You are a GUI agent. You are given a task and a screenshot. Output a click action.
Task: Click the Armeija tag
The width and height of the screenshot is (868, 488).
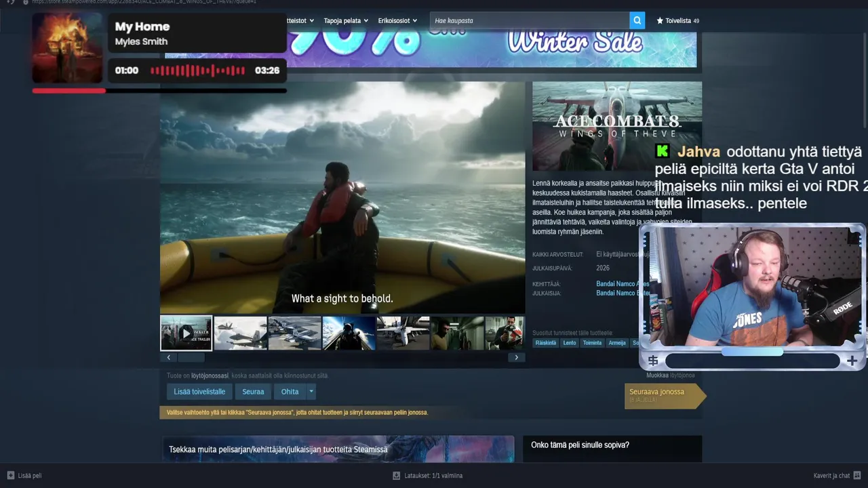click(x=617, y=343)
